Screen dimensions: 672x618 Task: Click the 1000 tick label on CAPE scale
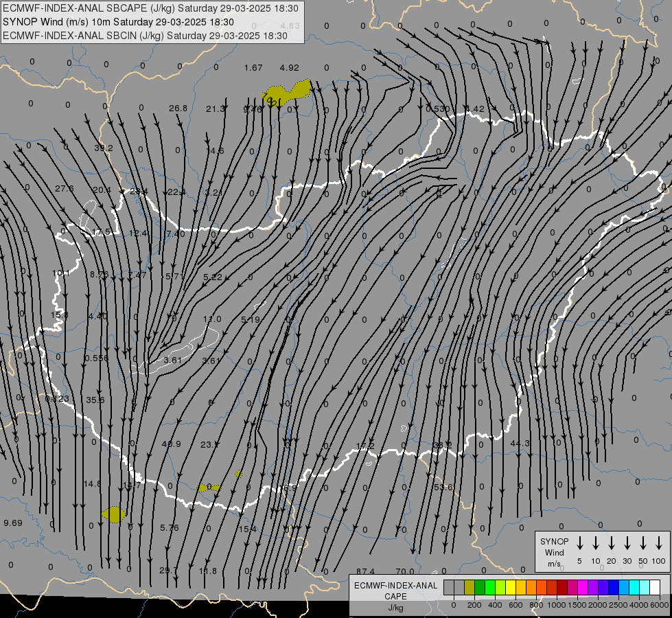[x=556, y=605]
